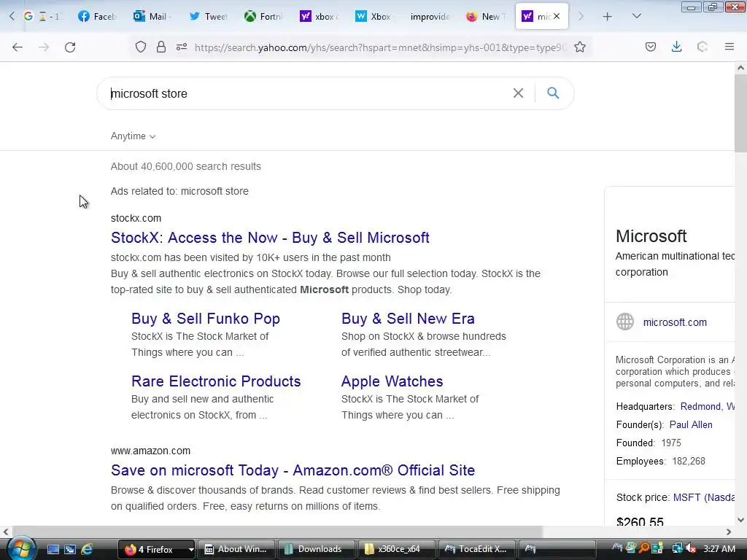Open the Firefox downloads panel
Viewport: 747px width, 560px height.
click(x=676, y=47)
